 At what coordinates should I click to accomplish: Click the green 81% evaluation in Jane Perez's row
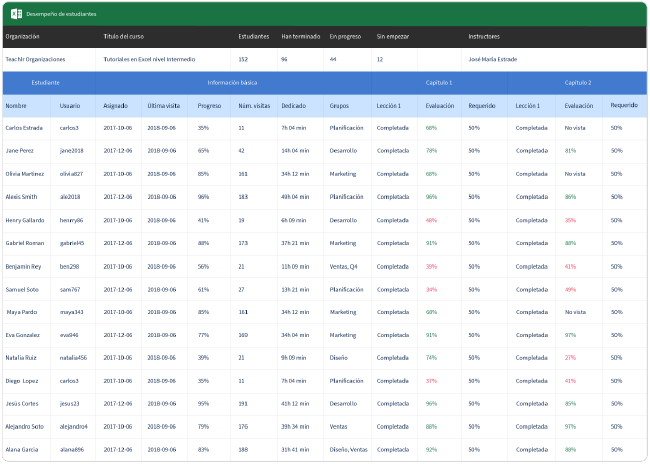(x=570, y=151)
